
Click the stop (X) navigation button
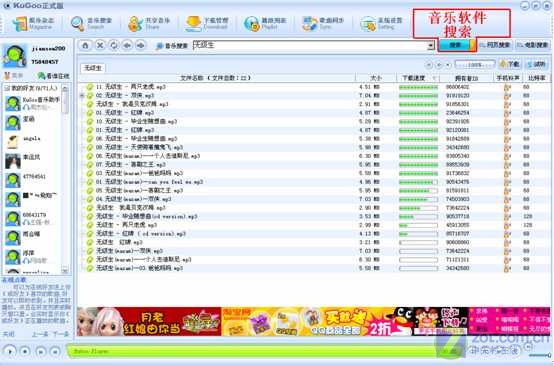click(100, 46)
